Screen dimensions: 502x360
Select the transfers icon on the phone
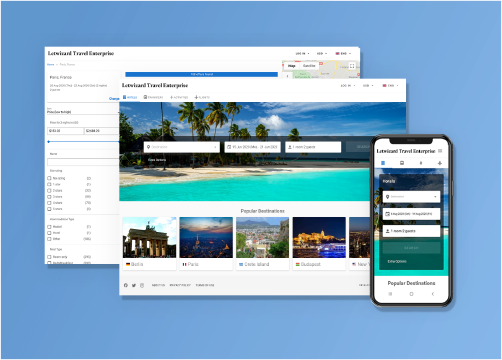pos(402,163)
